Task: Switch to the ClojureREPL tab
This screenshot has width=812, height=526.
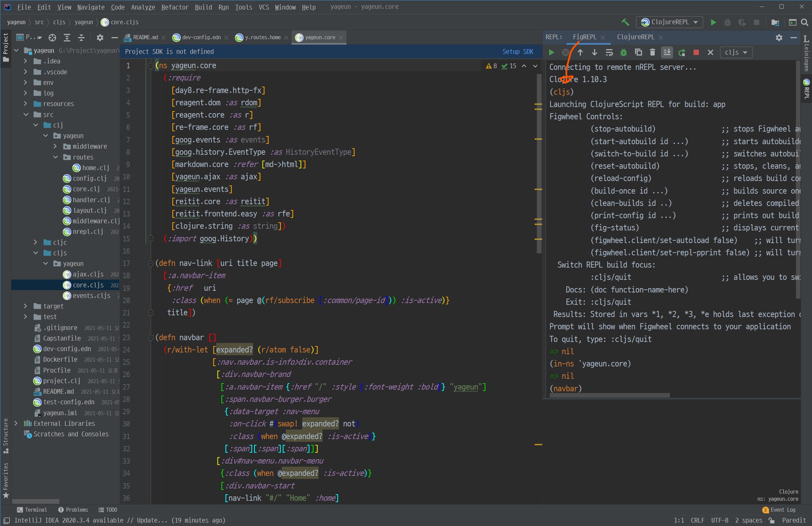Action: click(635, 37)
